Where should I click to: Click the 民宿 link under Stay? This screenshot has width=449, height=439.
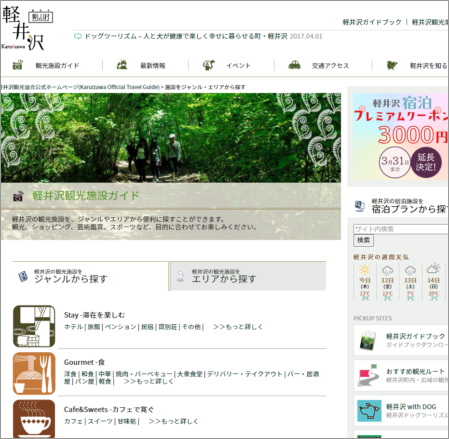pyautogui.click(x=147, y=327)
